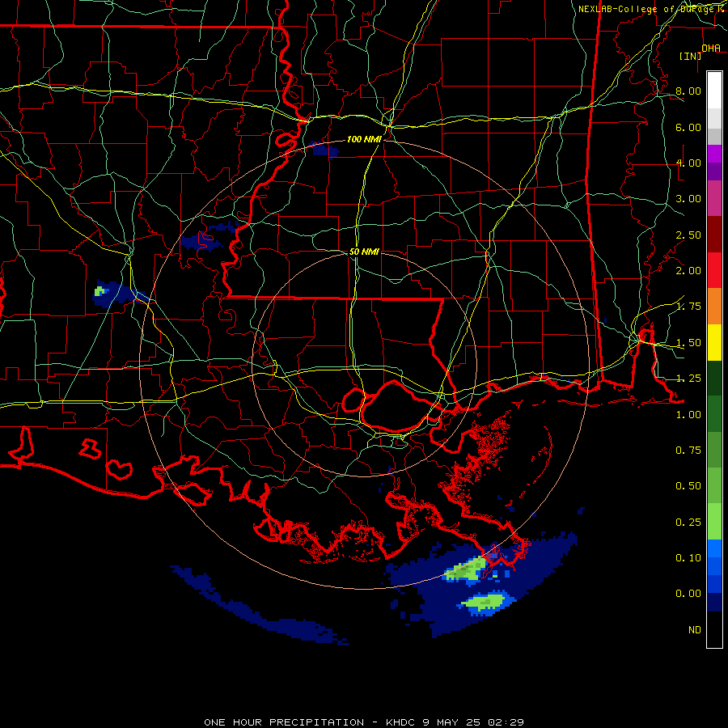Click the 'ONE HOUR PRECIPITATION - KHDC' caption
Screen dimensions: 728x728
311,722
